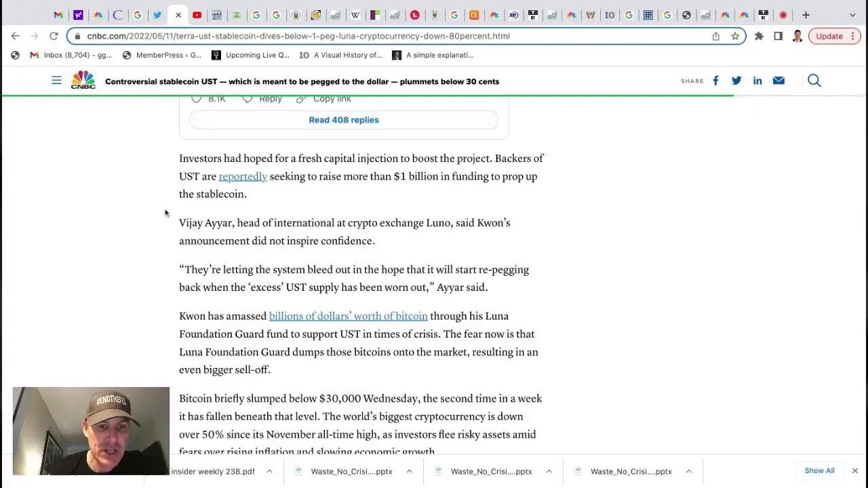Open the browser side panel

click(778, 36)
